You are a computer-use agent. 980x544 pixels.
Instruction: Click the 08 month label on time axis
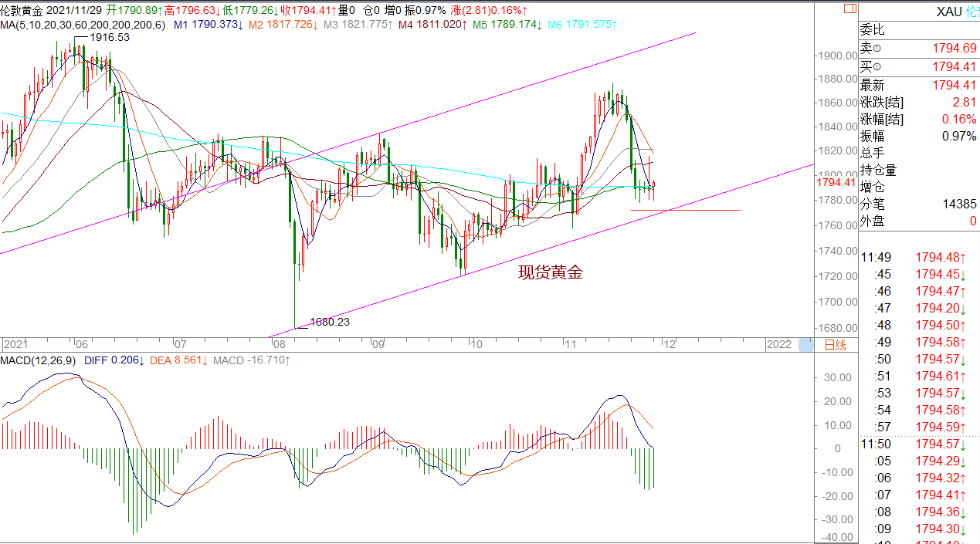280,344
